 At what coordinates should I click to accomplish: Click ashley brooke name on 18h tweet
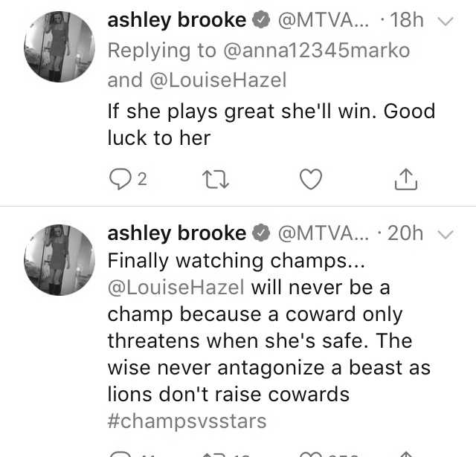click(177, 20)
